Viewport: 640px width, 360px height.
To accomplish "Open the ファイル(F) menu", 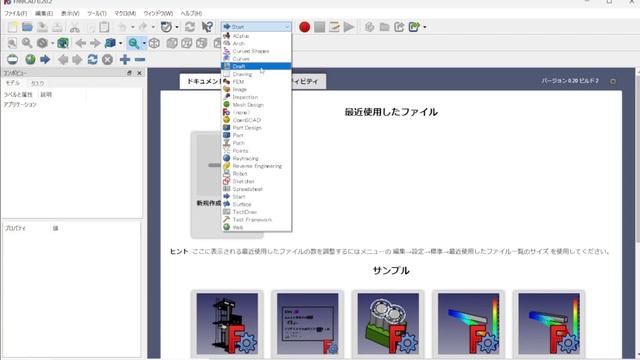I will 16,13.
